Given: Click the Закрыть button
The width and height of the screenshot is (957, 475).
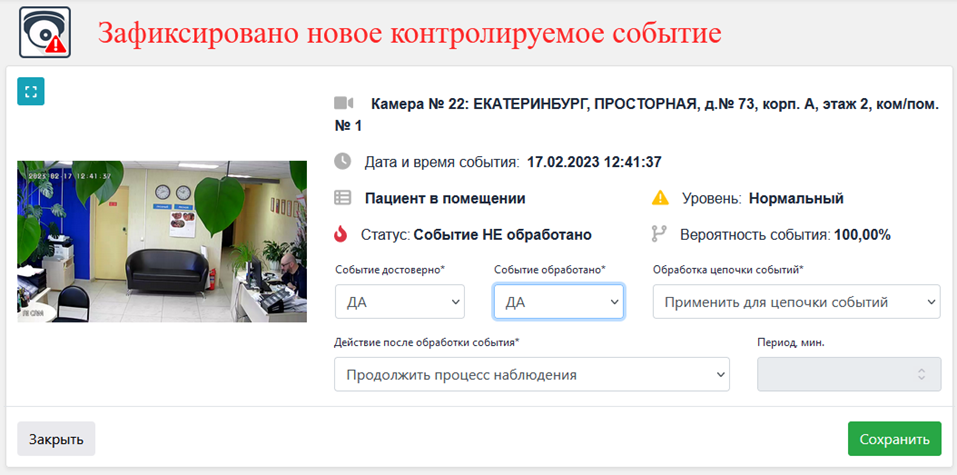Looking at the screenshot, I should click(x=56, y=438).
